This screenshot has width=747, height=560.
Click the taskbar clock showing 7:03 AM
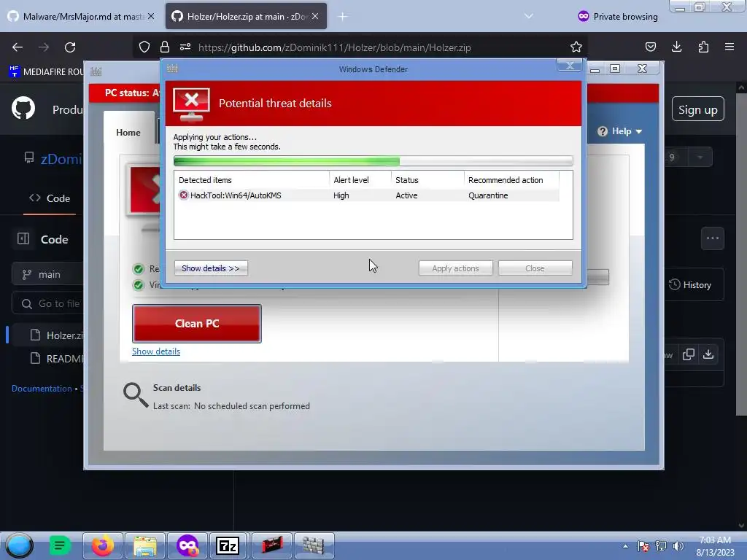tap(715, 546)
